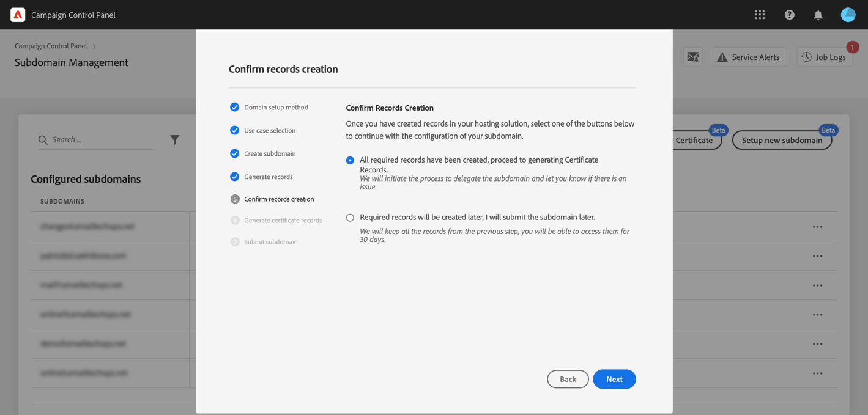Open actions menu for first subdomain row
The width and height of the screenshot is (868, 415).
817,227
